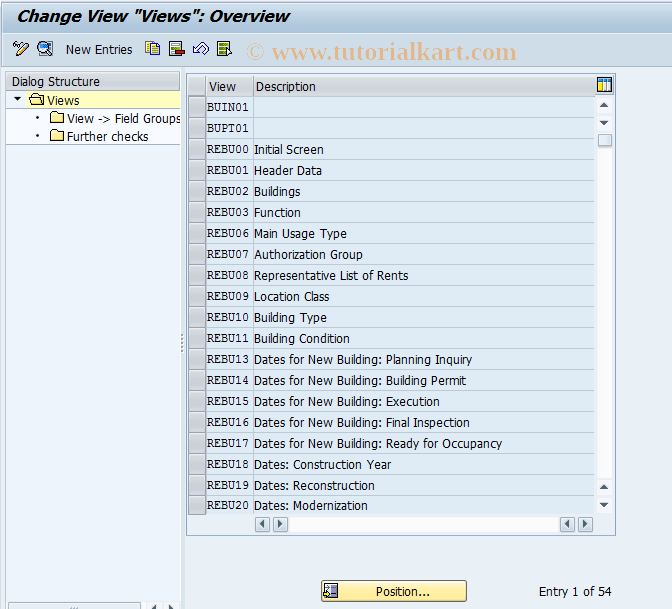Click the View column header

(229, 86)
